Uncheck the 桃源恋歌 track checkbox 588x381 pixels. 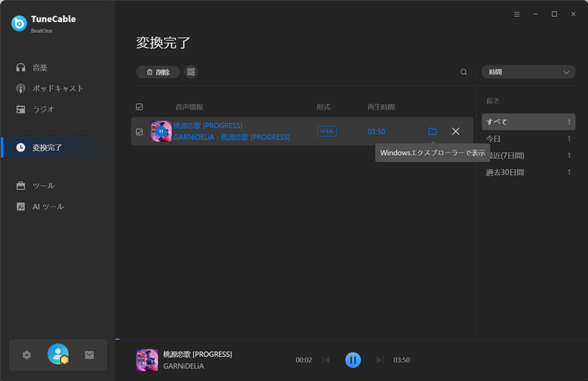[139, 132]
